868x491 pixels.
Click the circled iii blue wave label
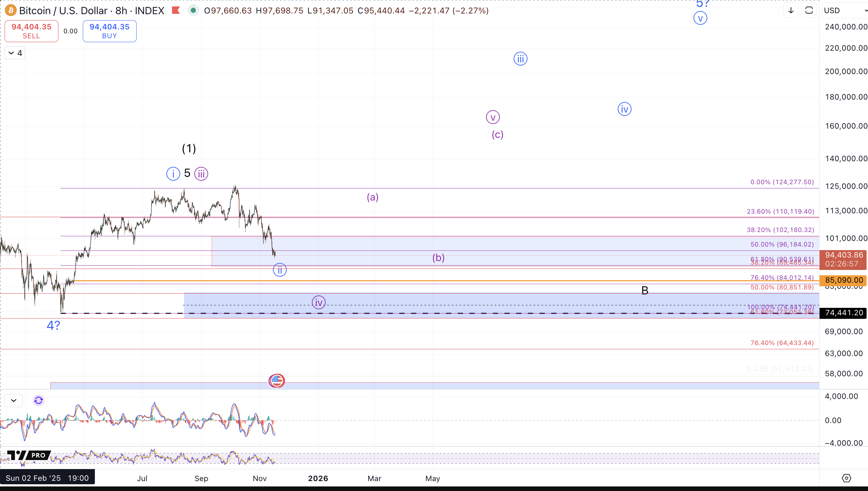point(520,59)
